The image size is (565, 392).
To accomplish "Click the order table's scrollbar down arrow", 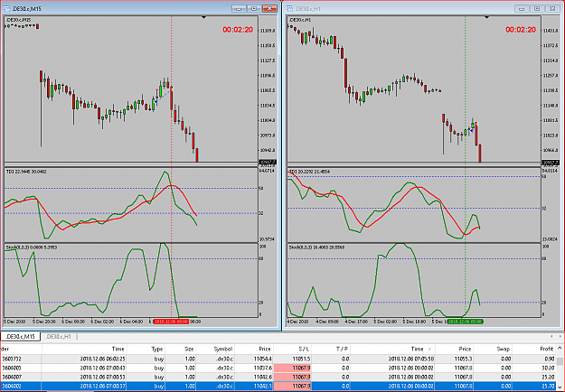I will [x=560, y=387].
